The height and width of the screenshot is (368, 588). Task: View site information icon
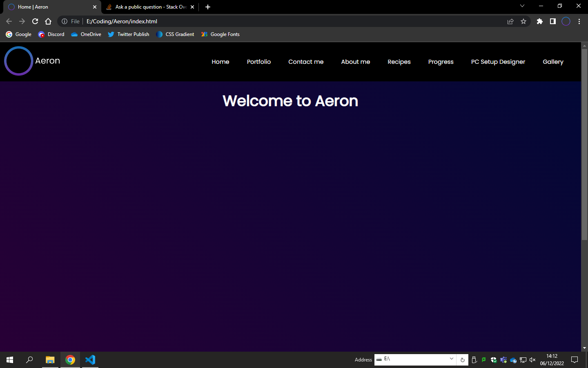coord(65,21)
